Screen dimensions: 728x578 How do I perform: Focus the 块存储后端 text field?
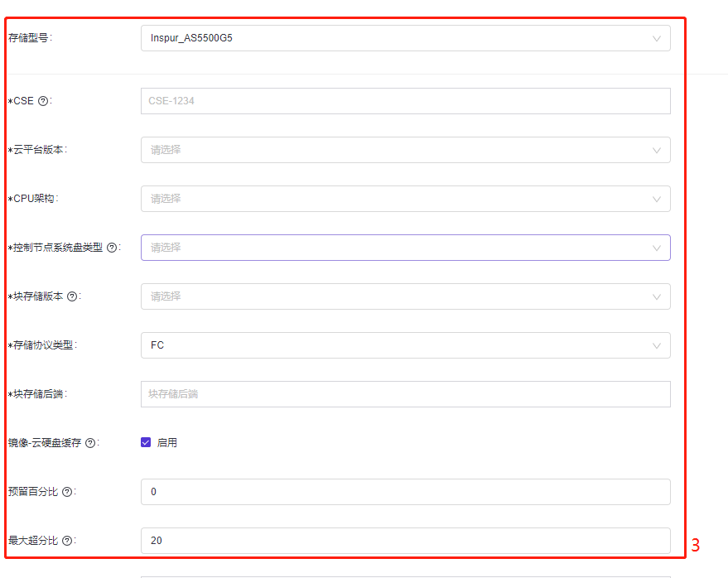click(x=405, y=394)
